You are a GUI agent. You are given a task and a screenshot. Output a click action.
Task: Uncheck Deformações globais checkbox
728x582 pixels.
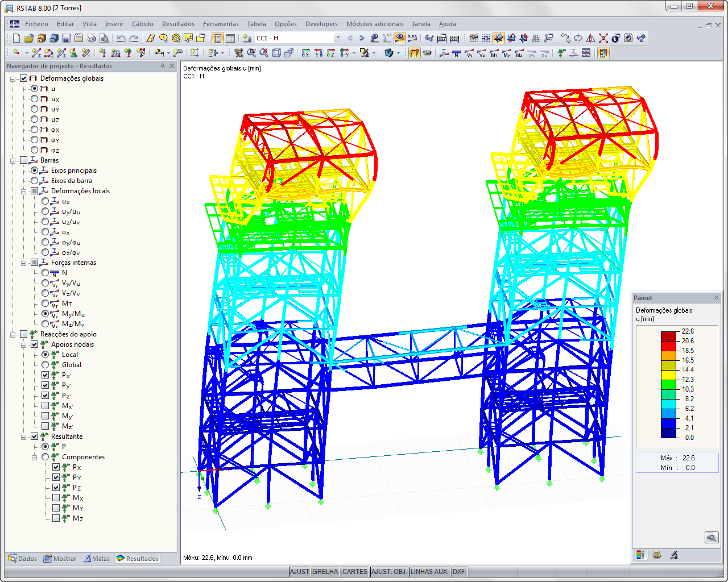point(24,78)
